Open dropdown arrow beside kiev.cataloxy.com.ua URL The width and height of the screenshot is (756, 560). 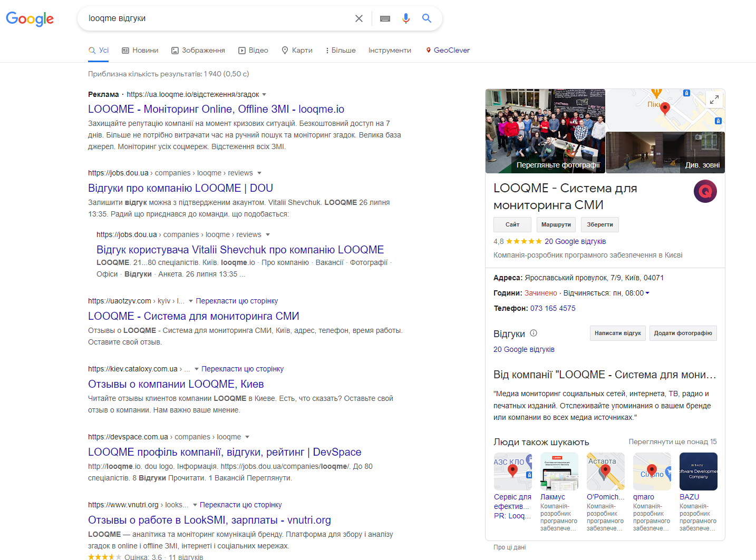[x=197, y=369]
